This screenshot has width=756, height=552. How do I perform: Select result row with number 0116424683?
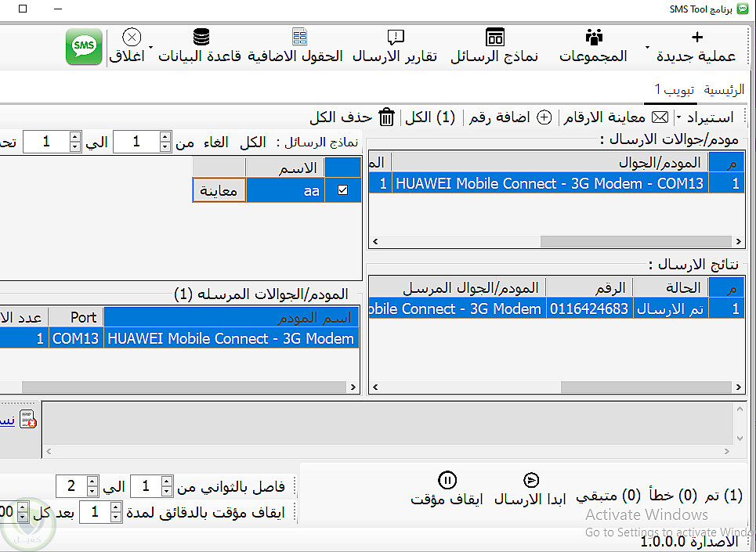tap(556, 308)
